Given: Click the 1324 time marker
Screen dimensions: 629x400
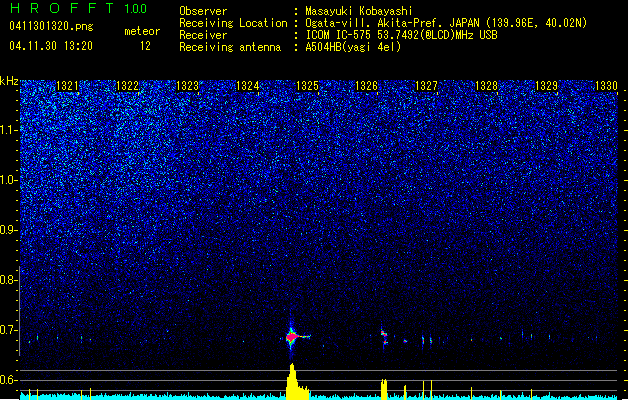Looking at the screenshot, I should click(x=247, y=86).
